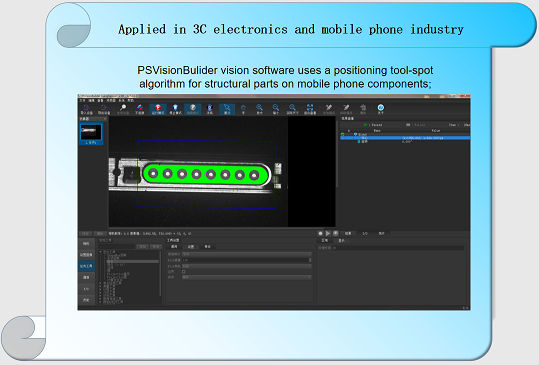Open the first item in the menu bar

pyautogui.click(x=82, y=100)
